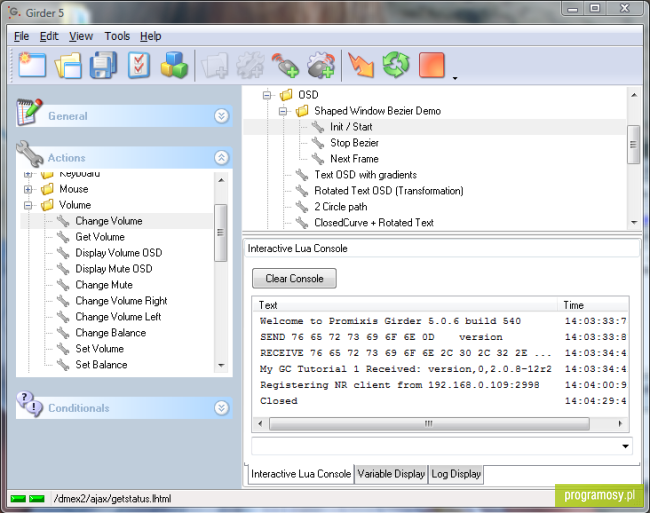Click the Girder 5 title bar app icon
The width and height of the screenshot is (650, 513).
(15, 12)
